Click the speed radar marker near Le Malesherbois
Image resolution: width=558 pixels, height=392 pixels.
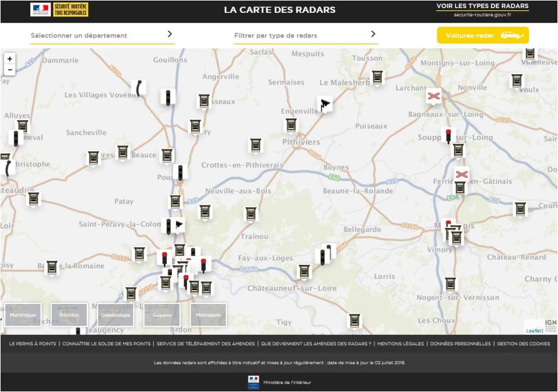(x=378, y=77)
